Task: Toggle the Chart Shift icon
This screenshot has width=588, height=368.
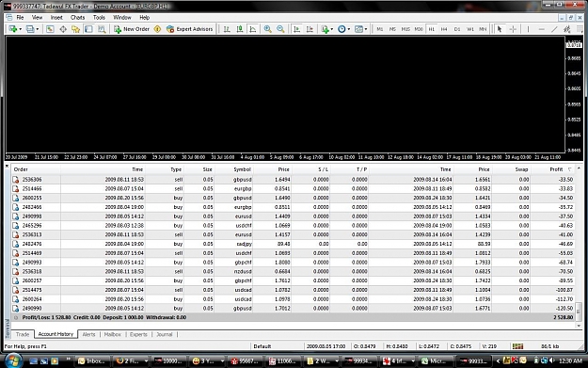Action: 310,29
